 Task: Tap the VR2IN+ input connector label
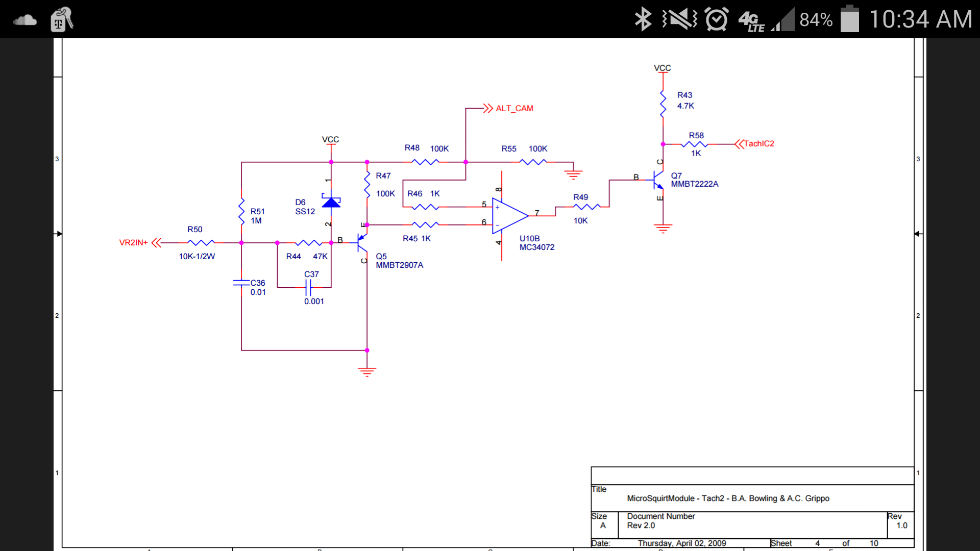(x=134, y=243)
